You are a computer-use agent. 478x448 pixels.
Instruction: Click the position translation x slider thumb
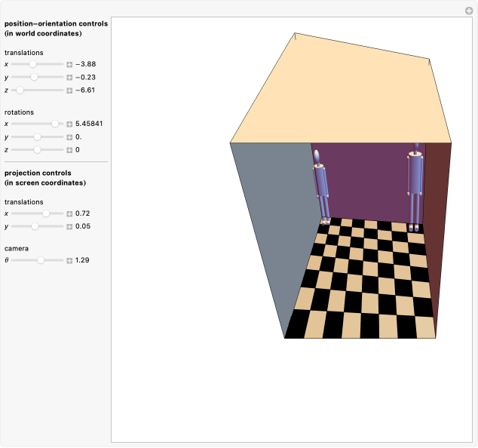point(32,65)
